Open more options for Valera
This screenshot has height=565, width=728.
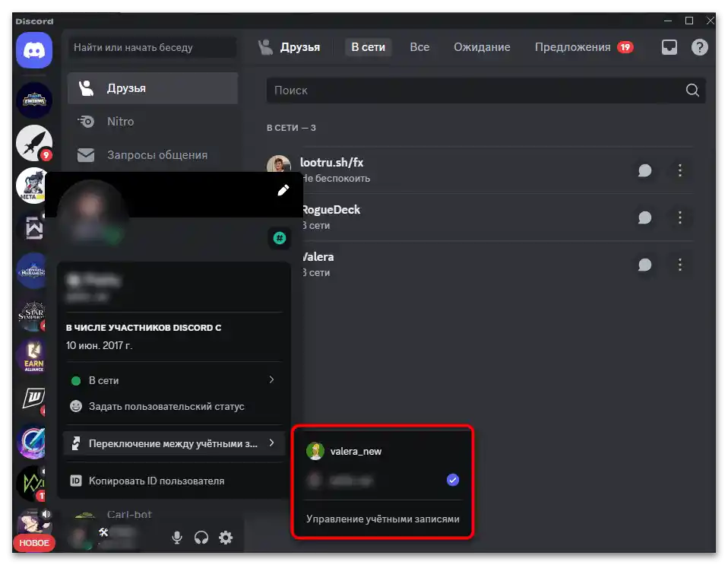679,265
